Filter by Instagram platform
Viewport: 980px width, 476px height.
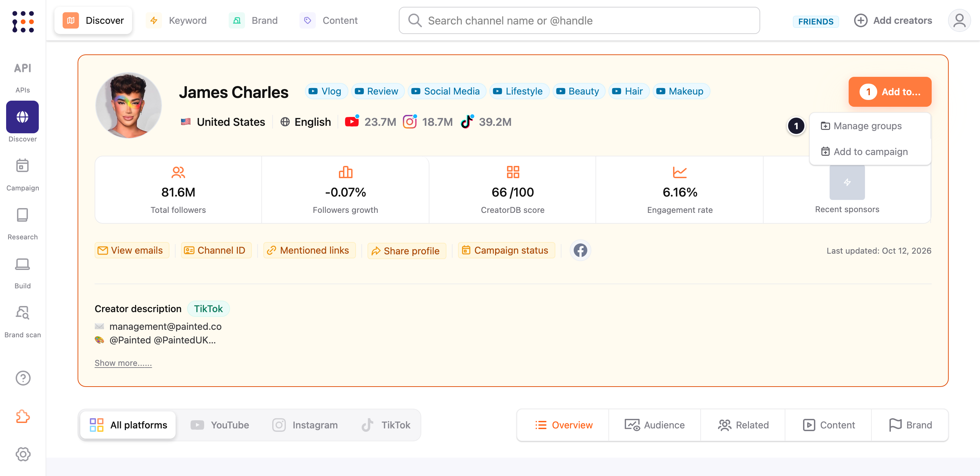[306, 425]
